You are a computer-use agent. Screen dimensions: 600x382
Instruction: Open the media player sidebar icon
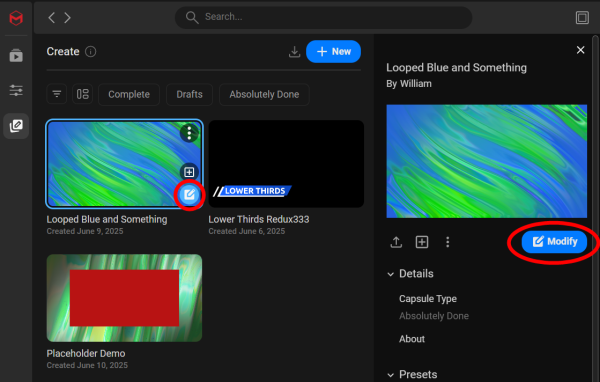[x=16, y=56]
